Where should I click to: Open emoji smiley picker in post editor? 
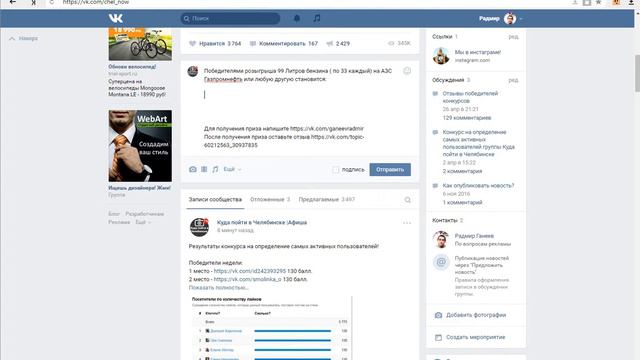[x=407, y=71]
